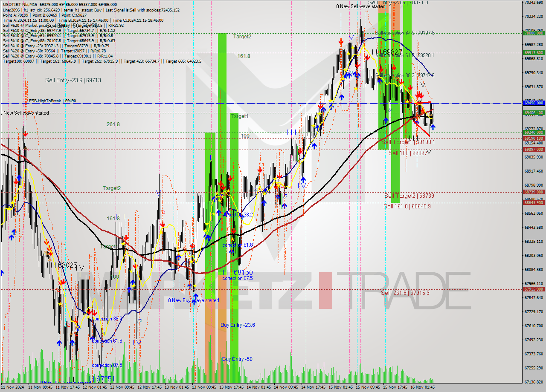Viewport: 546px width, 392px height.
Task: Click the 'I I I 69827' wave label
Action: [x=387, y=52]
